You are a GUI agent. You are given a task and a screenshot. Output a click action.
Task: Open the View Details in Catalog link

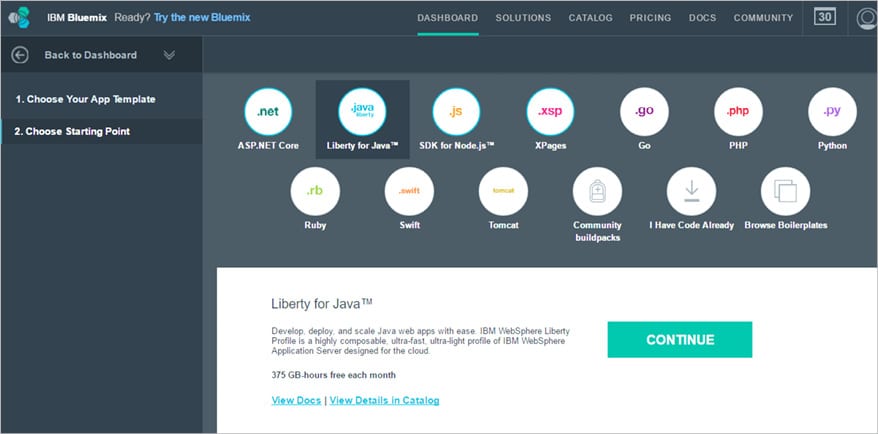coord(385,400)
